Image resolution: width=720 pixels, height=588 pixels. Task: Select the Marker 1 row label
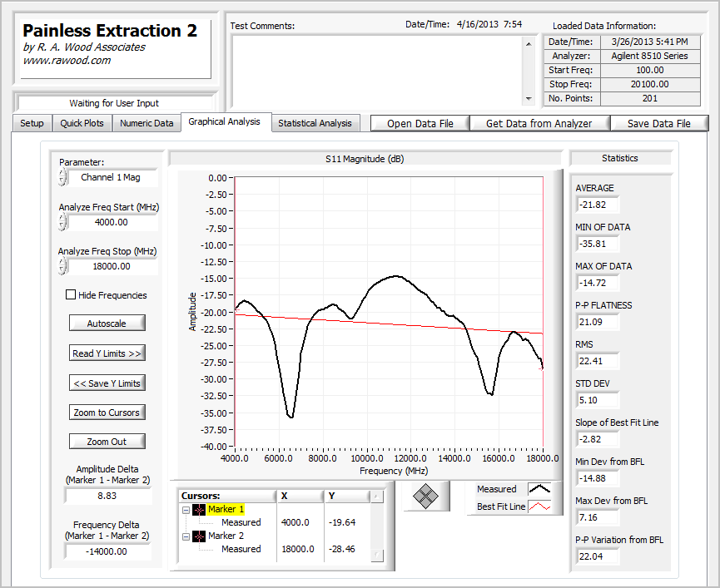tap(226, 510)
